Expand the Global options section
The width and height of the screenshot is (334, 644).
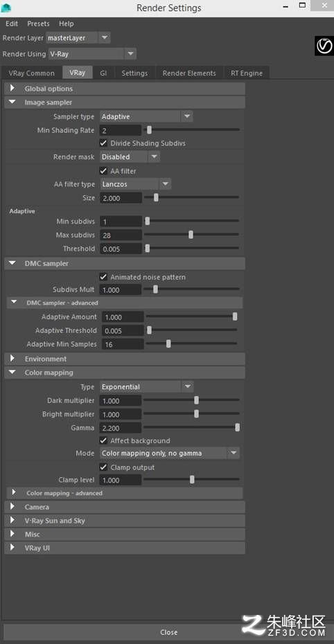[x=125, y=89]
